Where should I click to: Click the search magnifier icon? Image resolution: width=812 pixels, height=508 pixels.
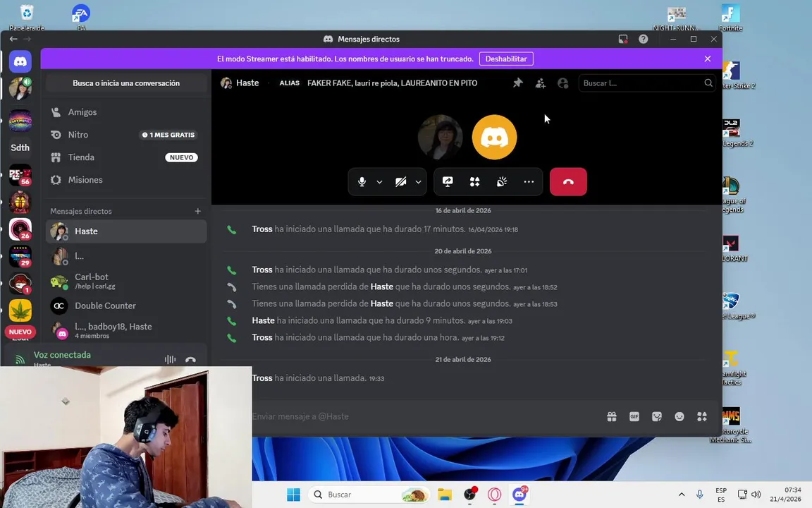[708, 83]
